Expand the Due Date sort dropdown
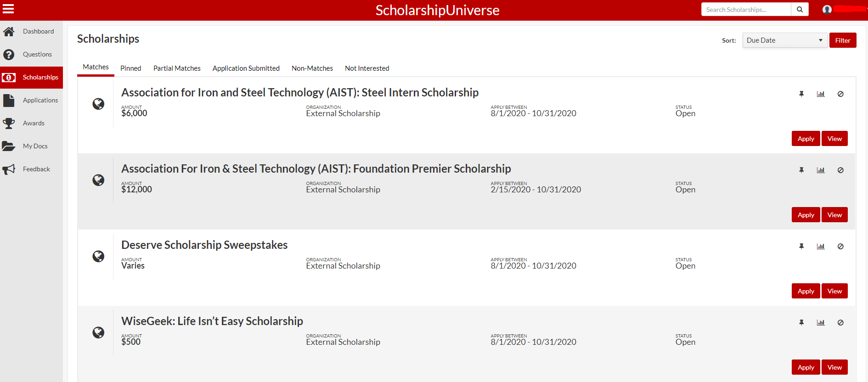 click(x=784, y=40)
